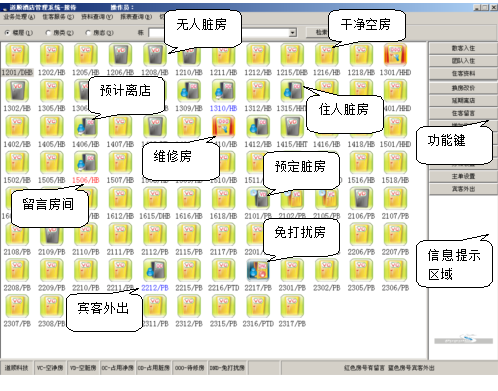498x391 pixels.
Task: Select room 1402/HB icon
Action: click(x=17, y=127)
